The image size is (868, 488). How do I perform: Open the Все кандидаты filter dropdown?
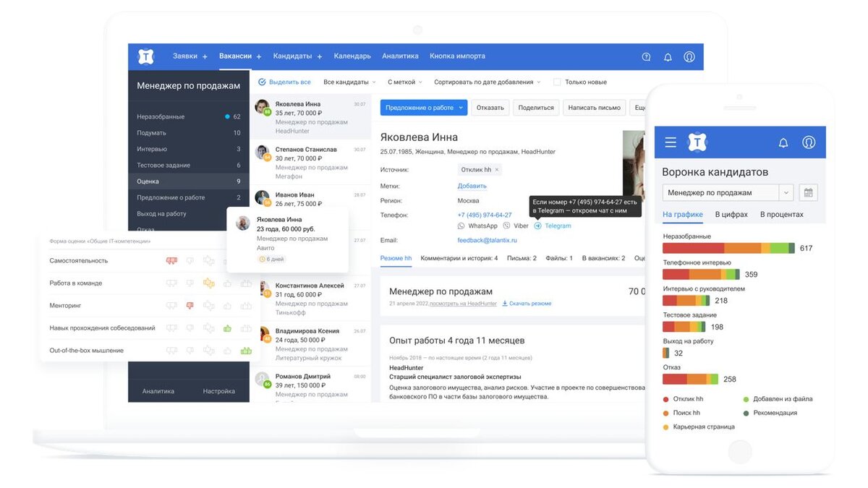pos(349,82)
